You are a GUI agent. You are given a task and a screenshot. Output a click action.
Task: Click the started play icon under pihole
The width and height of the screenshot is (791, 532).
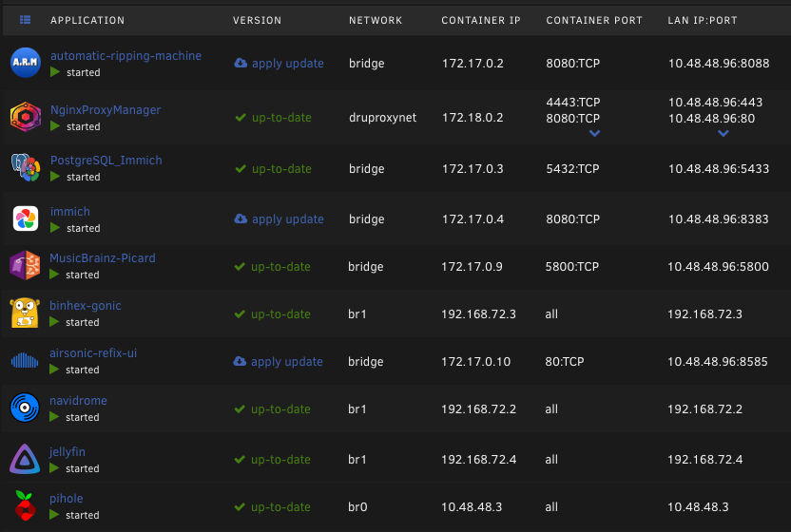pos(54,515)
